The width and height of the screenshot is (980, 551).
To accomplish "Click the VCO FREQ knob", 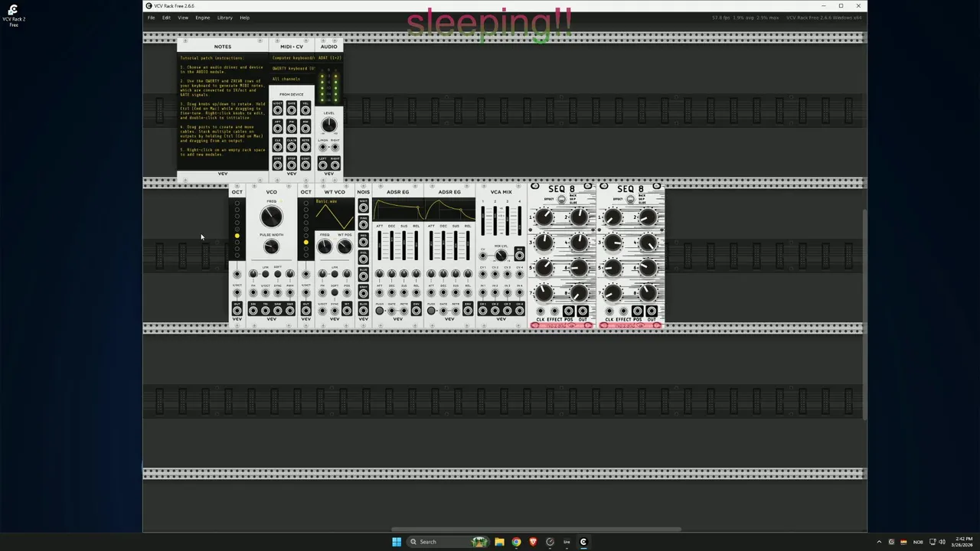I will 271,217.
